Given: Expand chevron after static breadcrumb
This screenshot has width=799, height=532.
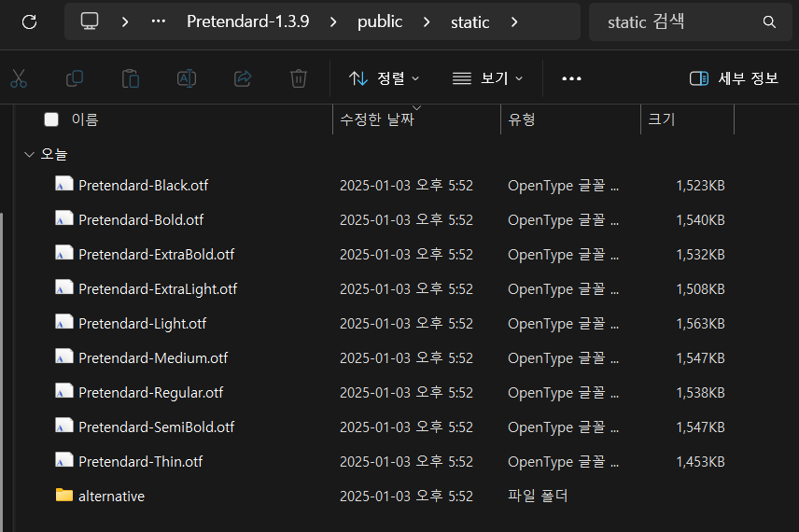Looking at the screenshot, I should point(514,21).
